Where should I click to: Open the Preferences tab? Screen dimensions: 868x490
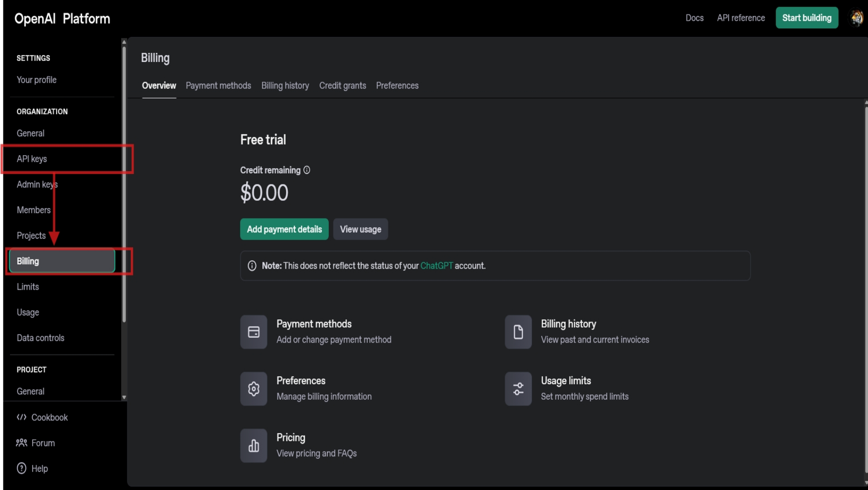click(397, 86)
